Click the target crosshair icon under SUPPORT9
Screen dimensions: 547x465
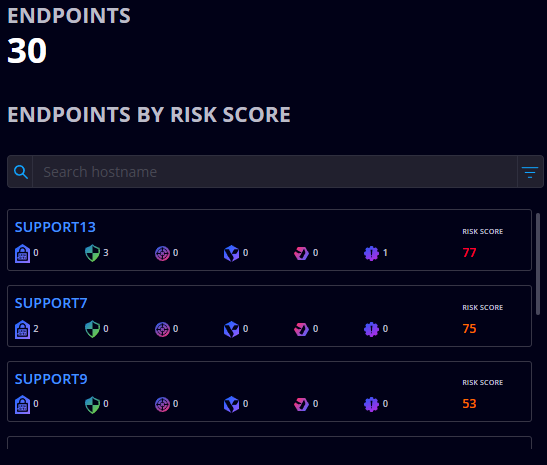coord(162,405)
